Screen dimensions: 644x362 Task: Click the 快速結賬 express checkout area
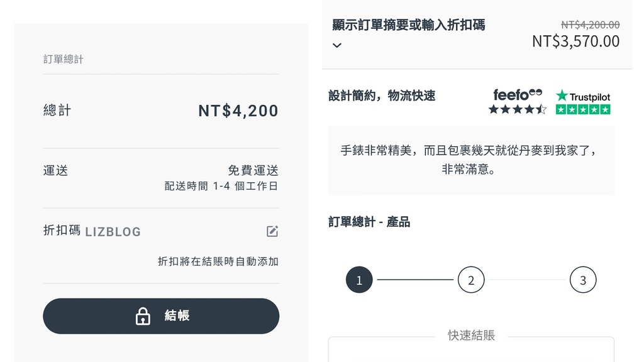click(x=471, y=336)
